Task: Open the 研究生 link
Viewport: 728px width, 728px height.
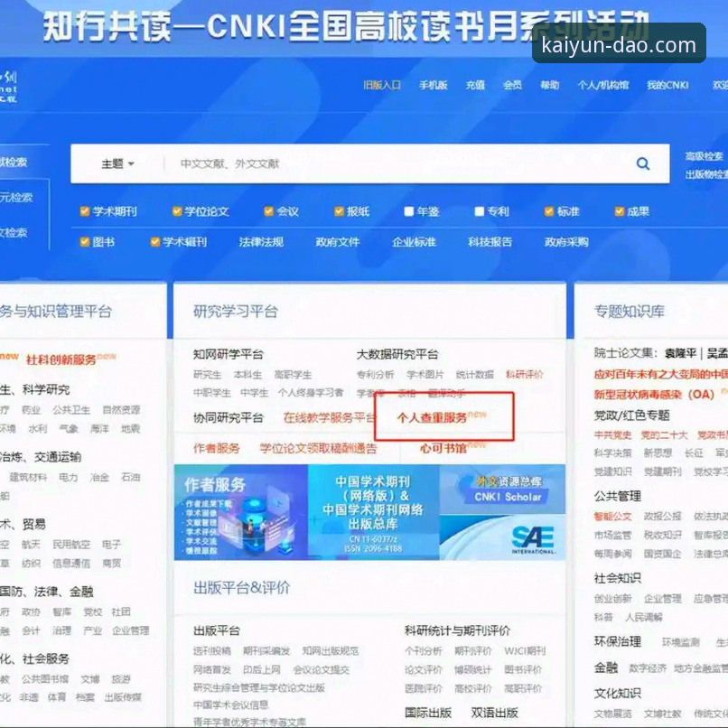Action: pos(207,375)
